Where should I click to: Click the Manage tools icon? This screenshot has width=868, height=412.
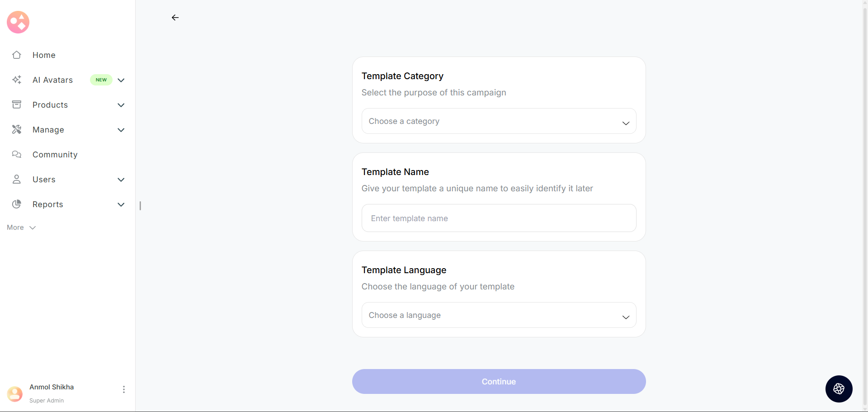[x=17, y=129]
